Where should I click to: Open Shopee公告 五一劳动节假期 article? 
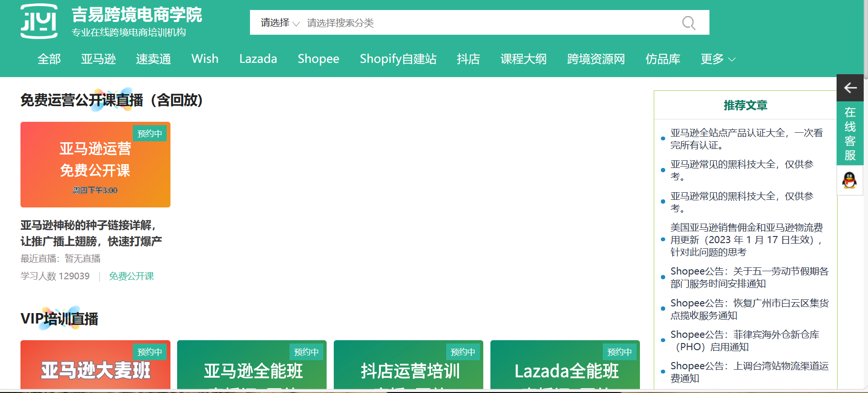749,277
